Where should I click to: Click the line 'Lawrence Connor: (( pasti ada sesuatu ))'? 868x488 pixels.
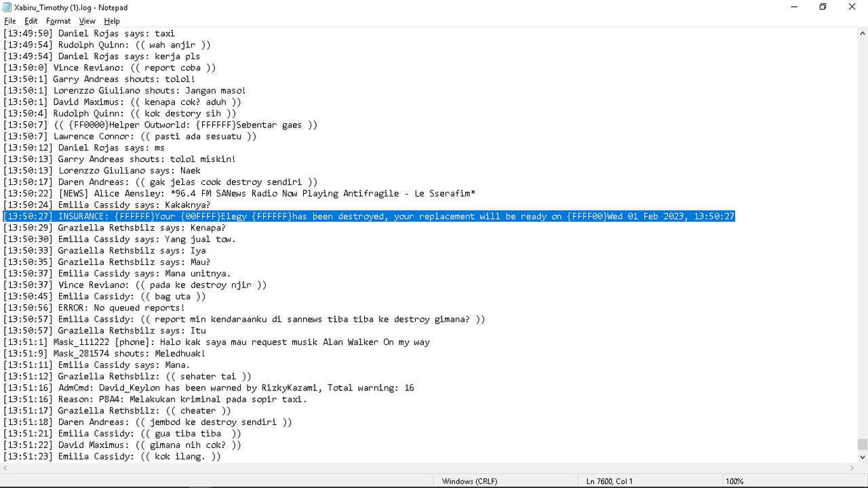130,136
